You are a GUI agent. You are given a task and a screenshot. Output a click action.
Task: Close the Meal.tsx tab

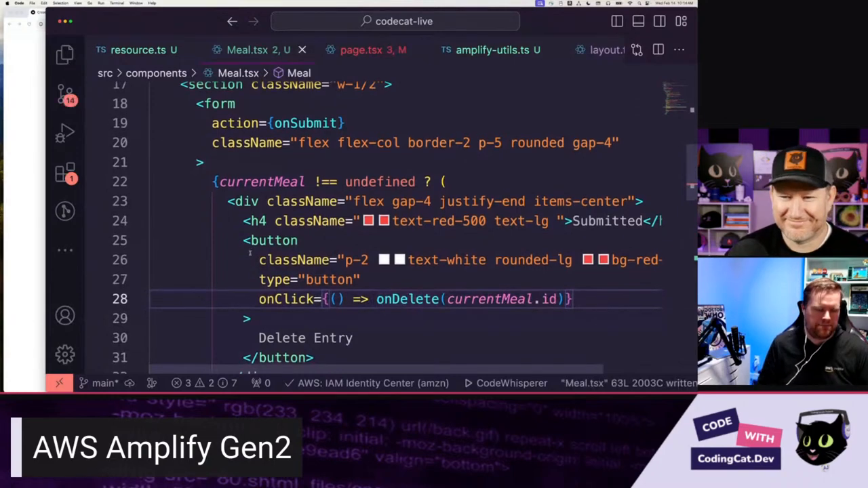click(302, 49)
